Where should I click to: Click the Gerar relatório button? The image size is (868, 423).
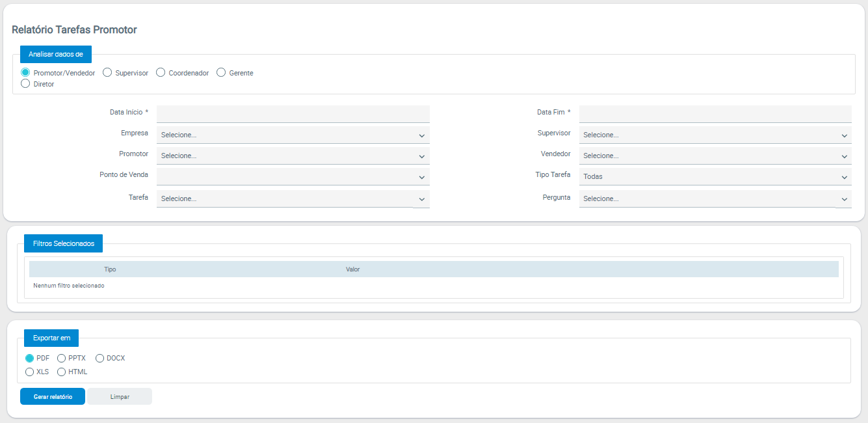click(x=53, y=396)
